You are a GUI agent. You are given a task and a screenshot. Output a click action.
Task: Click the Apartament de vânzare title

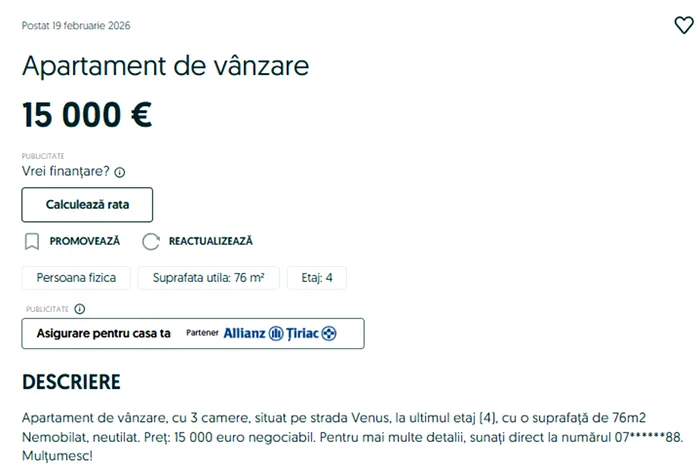[x=165, y=67]
